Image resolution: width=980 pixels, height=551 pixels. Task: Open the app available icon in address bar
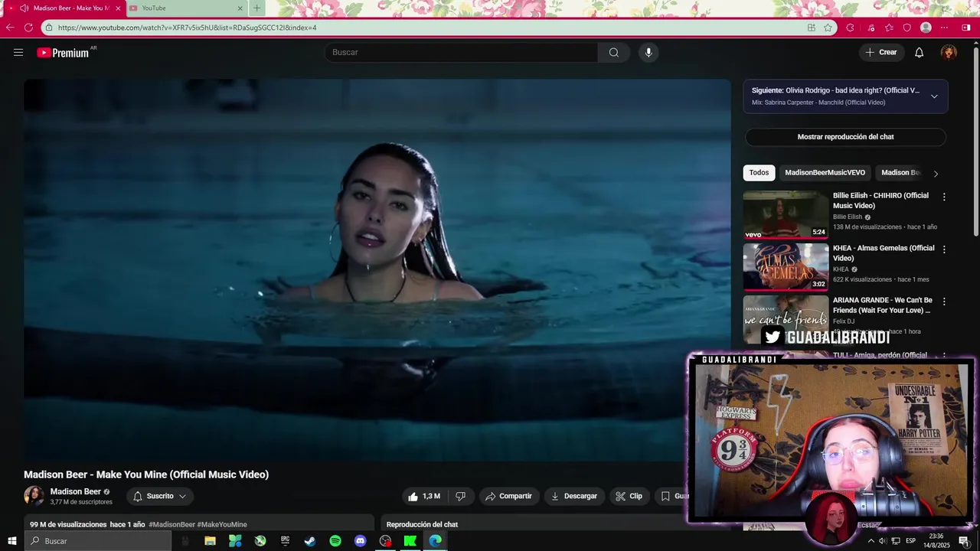(812, 28)
